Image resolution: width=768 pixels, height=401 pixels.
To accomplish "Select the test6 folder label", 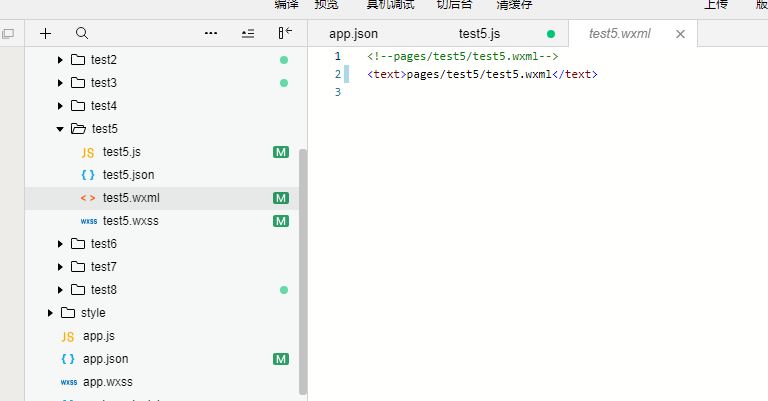I will pyautogui.click(x=104, y=244).
